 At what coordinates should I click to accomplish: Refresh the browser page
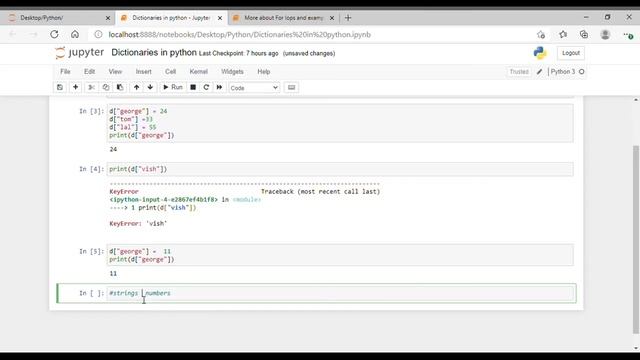click(x=54, y=35)
